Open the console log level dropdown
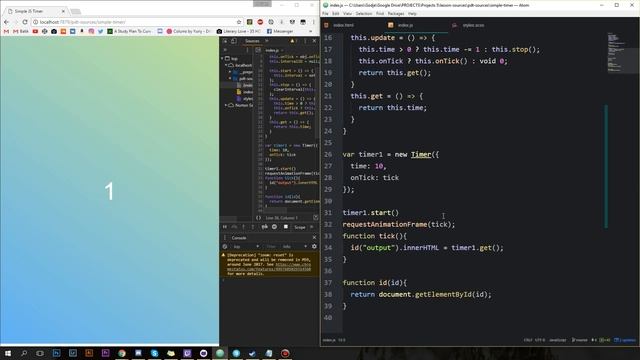 (x=295, y=247)
